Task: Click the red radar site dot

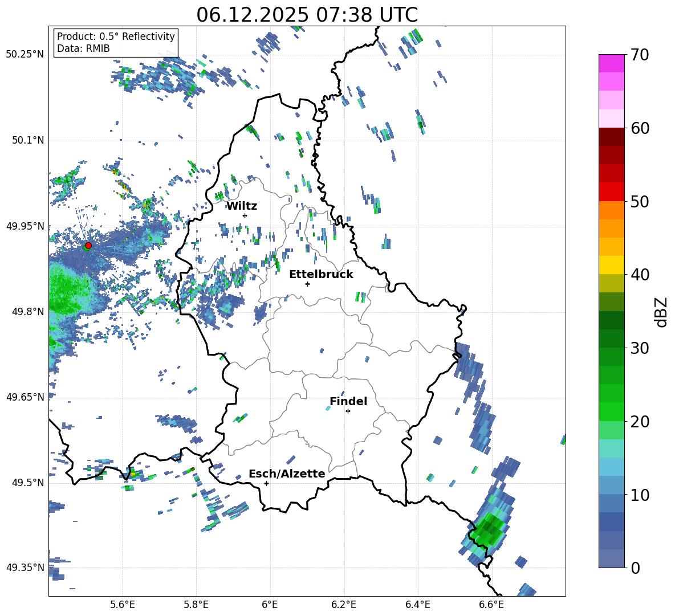Action: (x=88, y=245)
